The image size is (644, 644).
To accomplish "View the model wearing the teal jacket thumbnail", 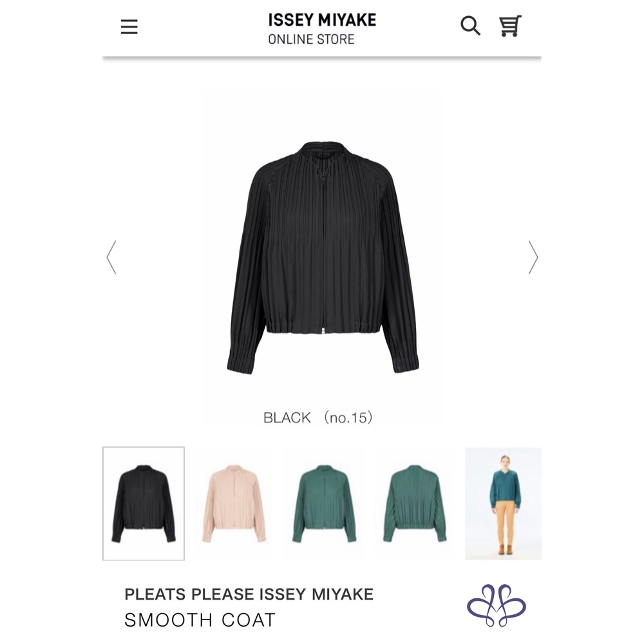I will pos(503,504).
